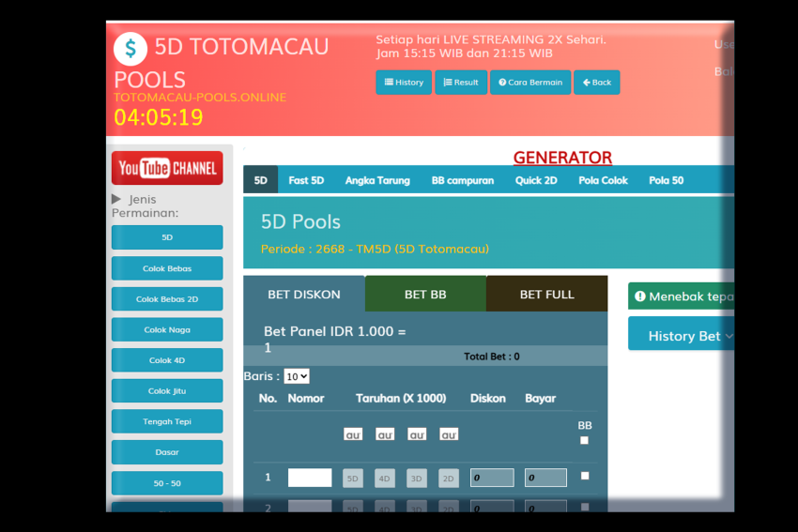This screenshot has height=532, width=798.
Task: Choose Tengah Tepi game type
Action: click(x=167, y=421)
